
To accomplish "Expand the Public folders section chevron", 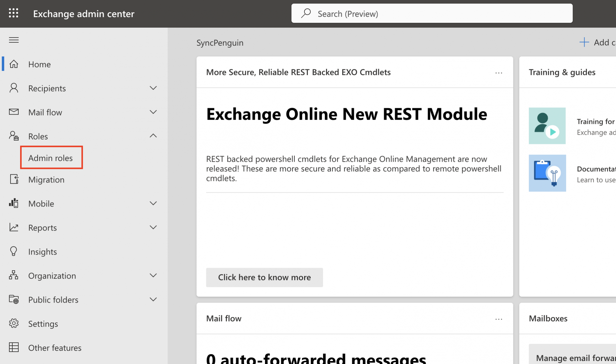I will [x=153, y=299].
